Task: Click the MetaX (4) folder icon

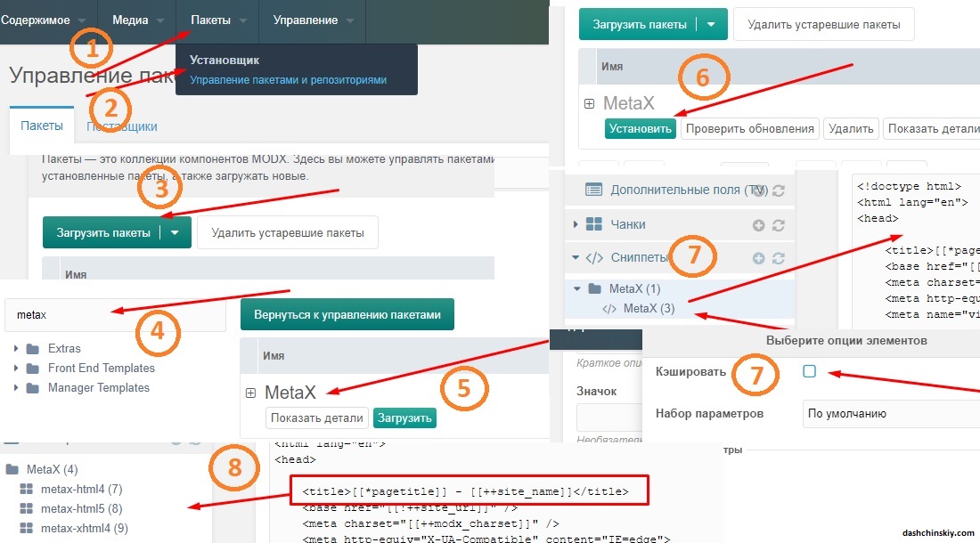Action: tap(12, 469)
